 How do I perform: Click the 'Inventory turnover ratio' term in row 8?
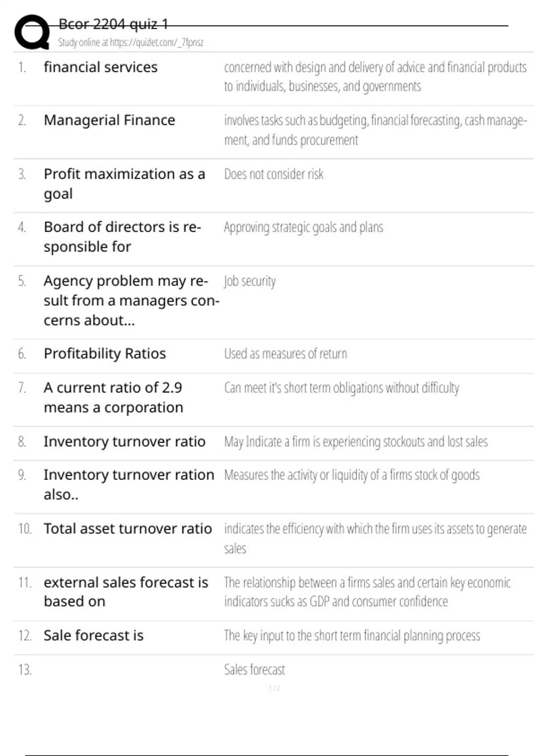click(x=125, y=442)
